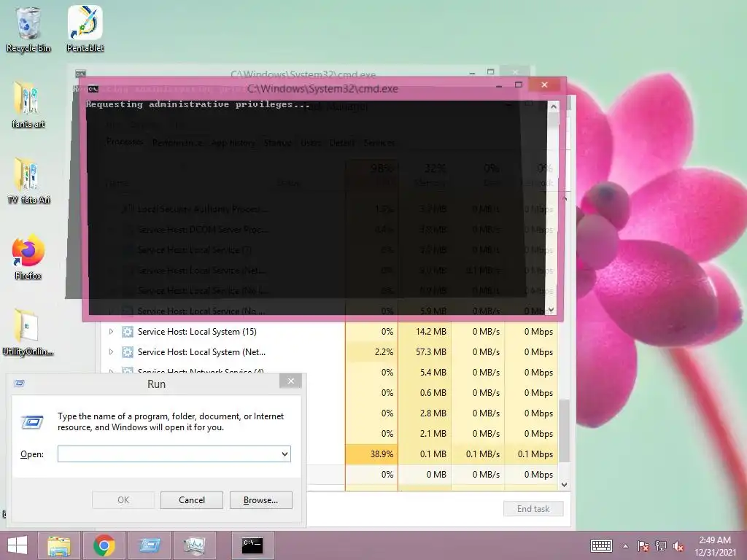
Task: Launch Firefox from the desktop
Action: click(x=28, y=257)
